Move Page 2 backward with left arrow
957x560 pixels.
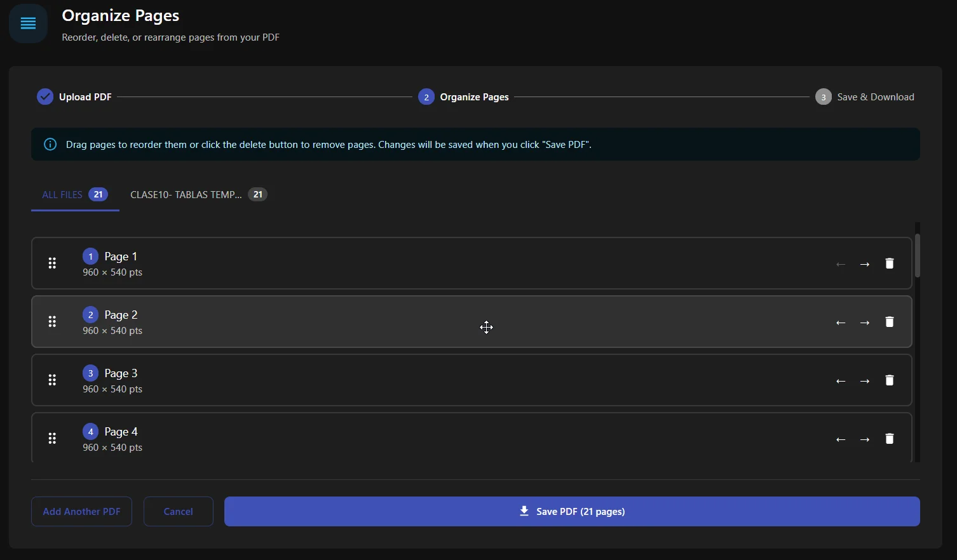(840, 323)
